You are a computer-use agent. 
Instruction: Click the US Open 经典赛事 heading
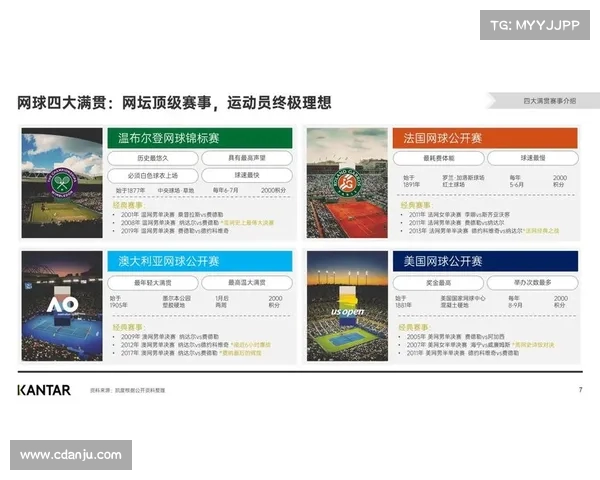tap(413, 328)
